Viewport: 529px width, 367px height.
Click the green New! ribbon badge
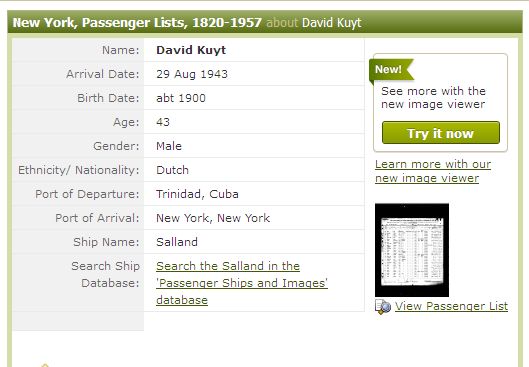pos(391,70)
